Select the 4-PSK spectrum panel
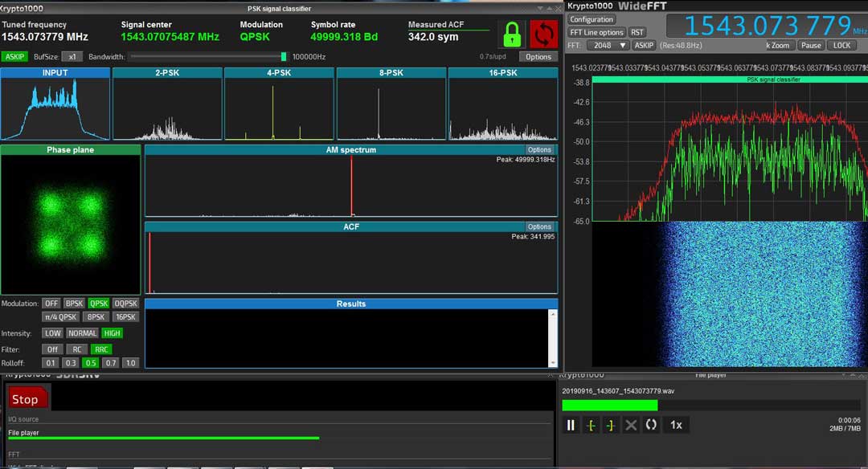The width and height of the screenshot is (868, 469). click(x=279, y=104)
